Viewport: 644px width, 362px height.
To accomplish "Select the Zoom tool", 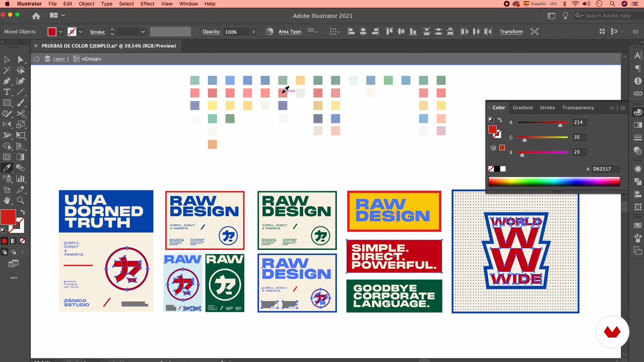I will click(20, 200).
